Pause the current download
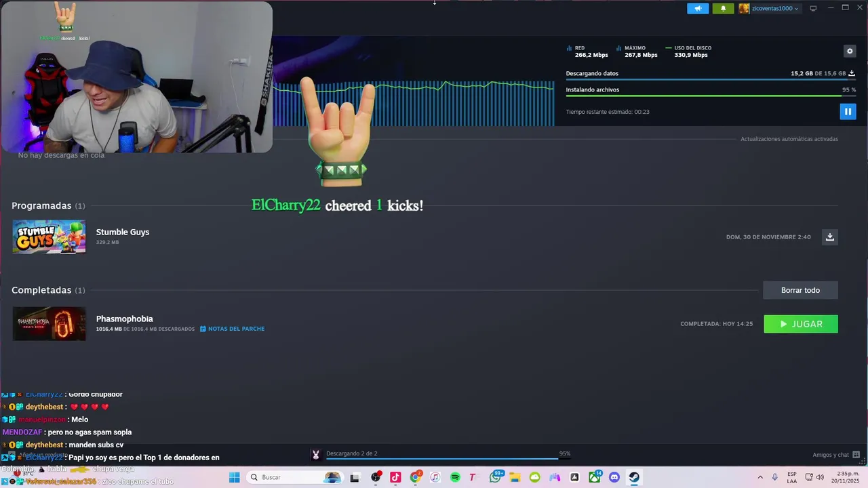 [848, 111]
